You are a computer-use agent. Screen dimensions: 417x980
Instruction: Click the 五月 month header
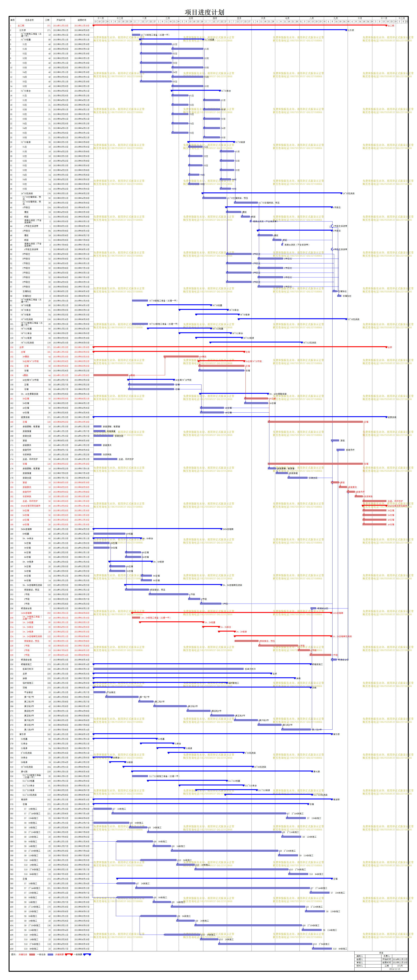[239, 18]
